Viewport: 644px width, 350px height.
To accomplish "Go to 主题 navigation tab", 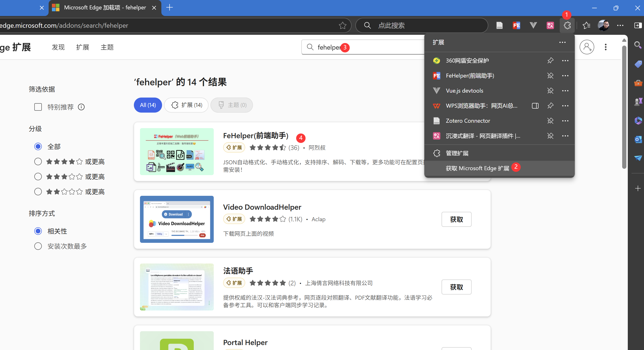I will tap(107, 47).
